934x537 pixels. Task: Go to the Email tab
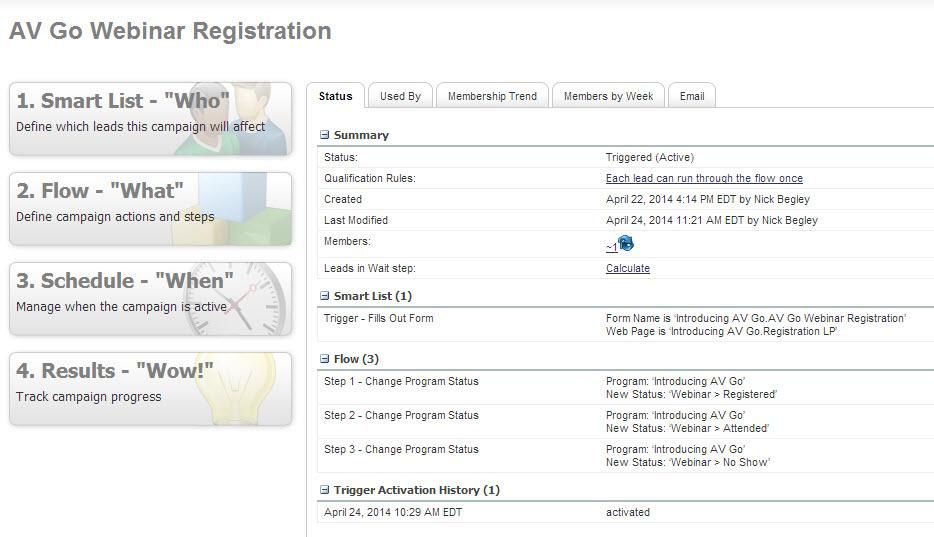click(692, 96)
